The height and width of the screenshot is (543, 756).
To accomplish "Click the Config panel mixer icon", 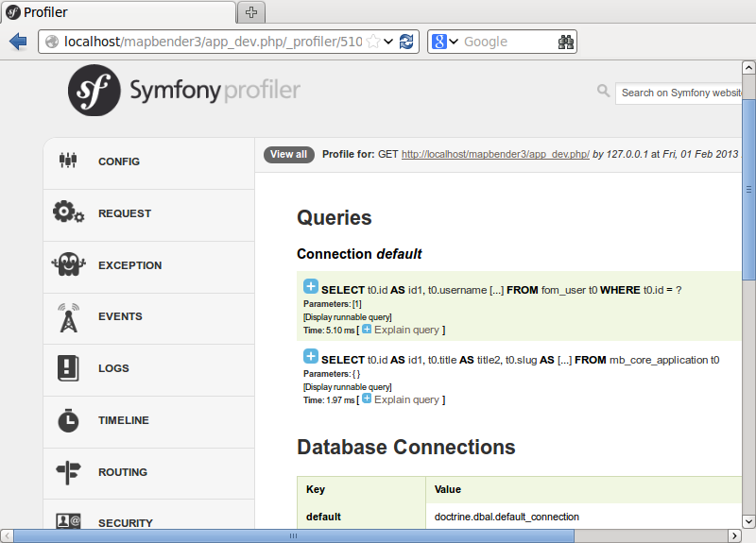I will (68, 160).
